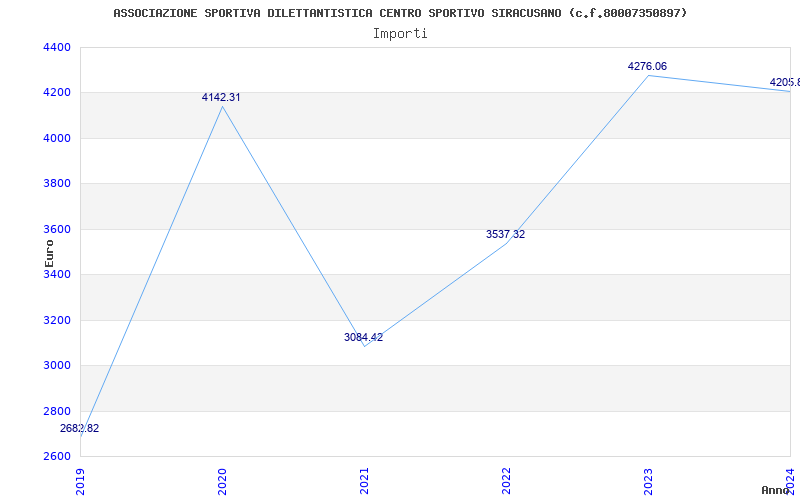Image resolution: width=800 pixels, height=500 pixels.
Task: Click the 'Anno' horizontal axis label
Action: [x=776, y=490]
